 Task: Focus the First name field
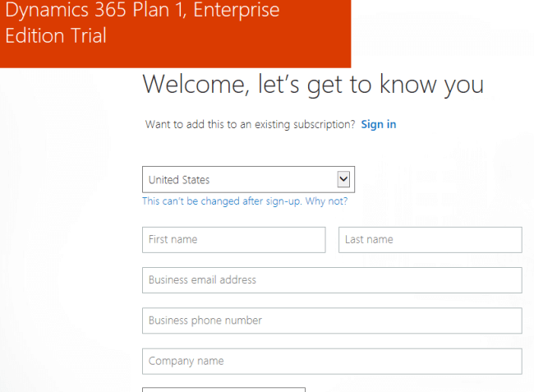point(233,240)
